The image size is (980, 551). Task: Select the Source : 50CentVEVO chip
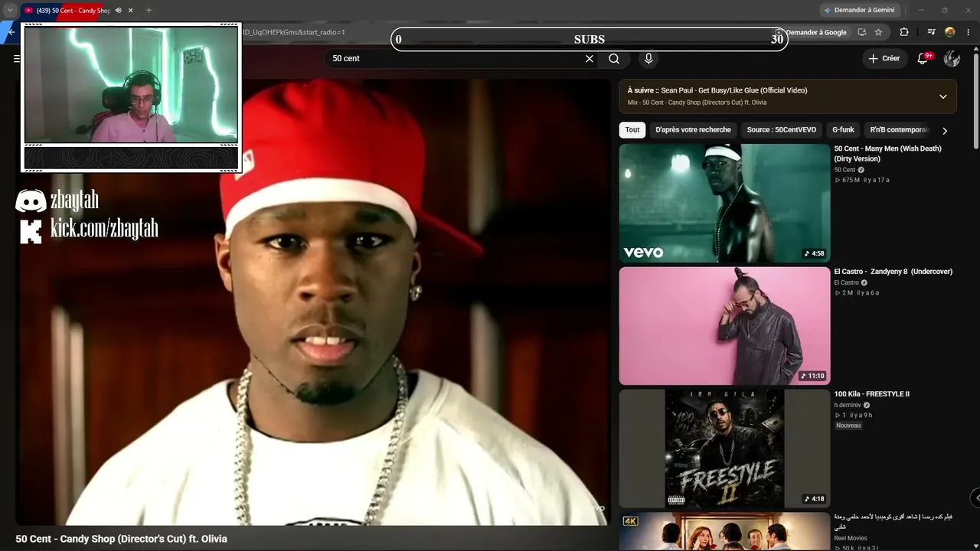point(782,130)
